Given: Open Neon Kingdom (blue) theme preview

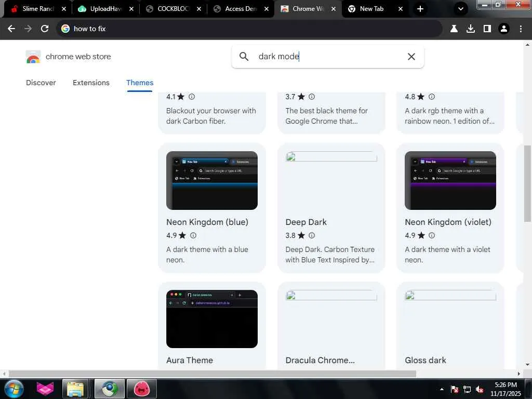Looking at the screenshot, I should click(x=212, y=180).
